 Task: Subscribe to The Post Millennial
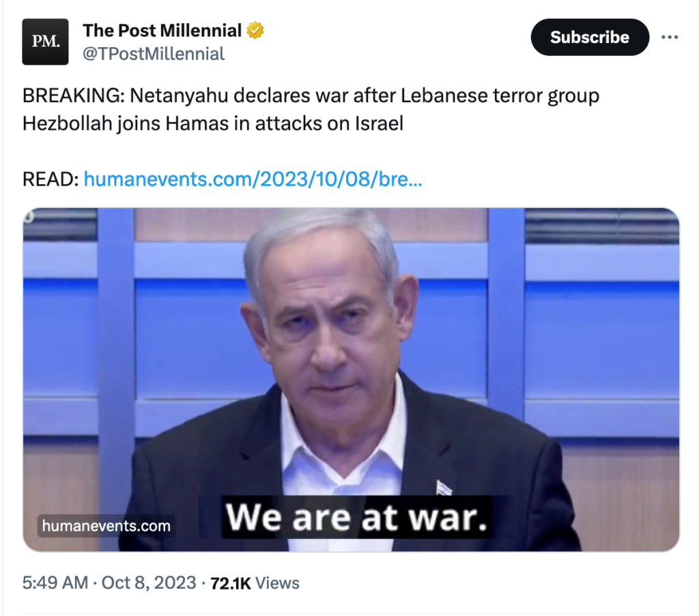pyautogui.click(x=590, y=38)
